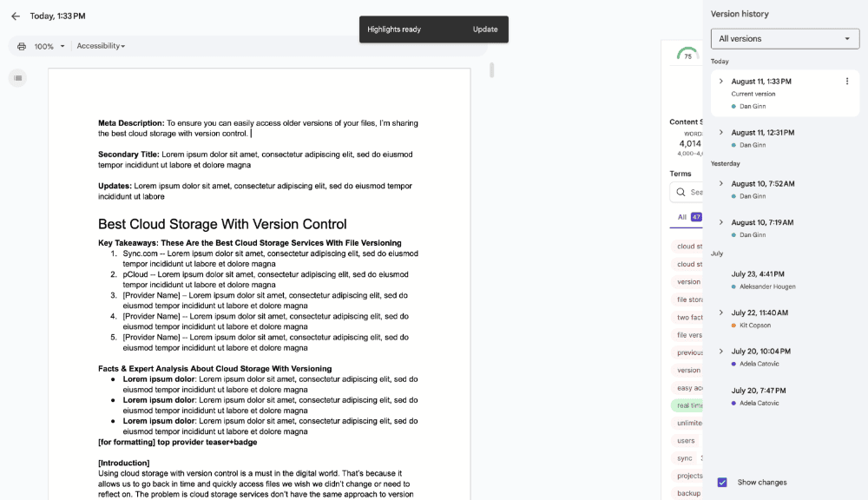
Task: Expand the August 11, 12:31 PM version
Action: (720, 133)
